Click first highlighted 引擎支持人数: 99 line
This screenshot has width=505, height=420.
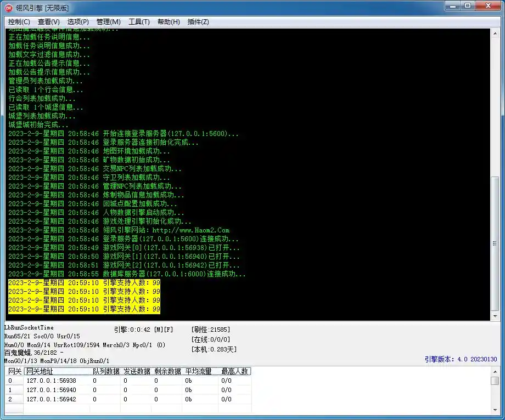pos(84,283)
